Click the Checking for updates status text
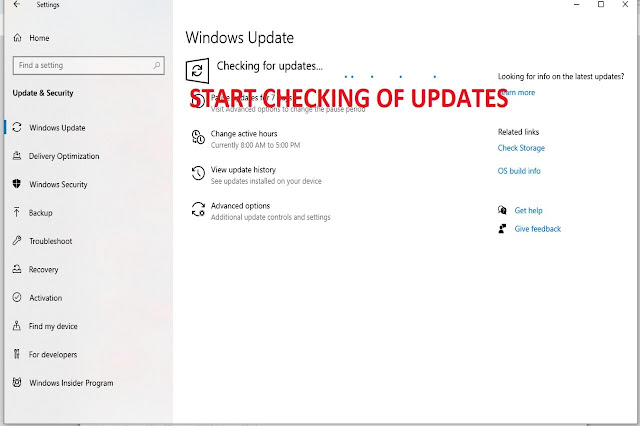The width and height of the screenshot is (640, 426). point(269,66)
